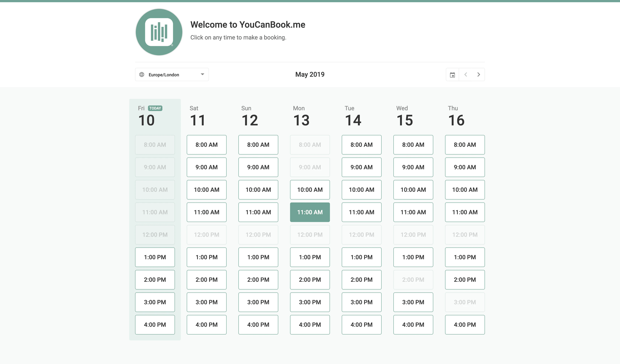The width and height of the screenshot is (620, 364).
Task: Pick 4:00 PM on Tuesday 14
Action: [361, 325]
